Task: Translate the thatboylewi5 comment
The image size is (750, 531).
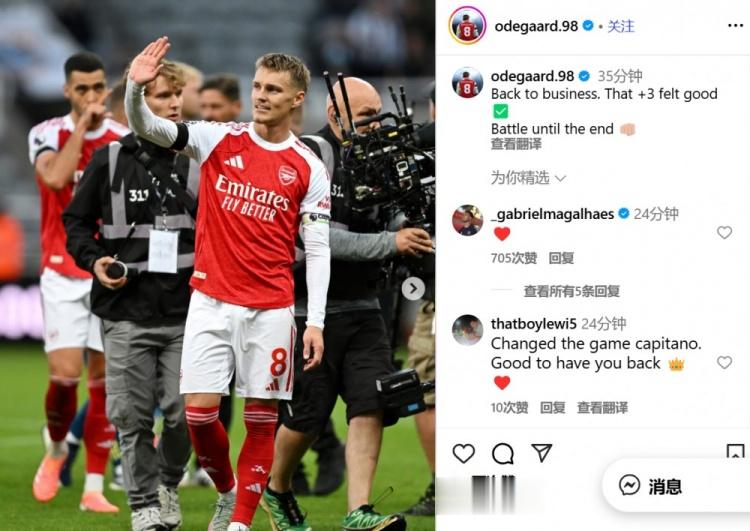Action: click(x=602, y=408)
